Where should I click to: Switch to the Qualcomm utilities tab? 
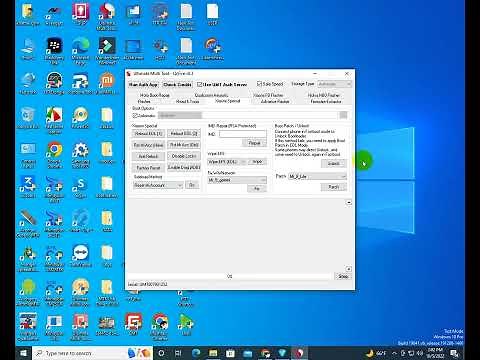(x=211, y=95)
